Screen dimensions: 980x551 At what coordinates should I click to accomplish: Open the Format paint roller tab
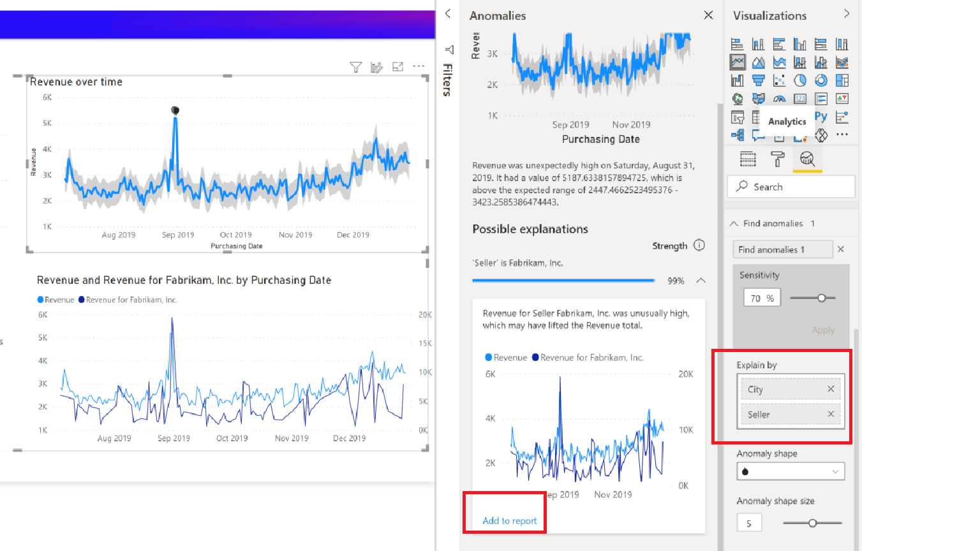[x=777, y=159]
